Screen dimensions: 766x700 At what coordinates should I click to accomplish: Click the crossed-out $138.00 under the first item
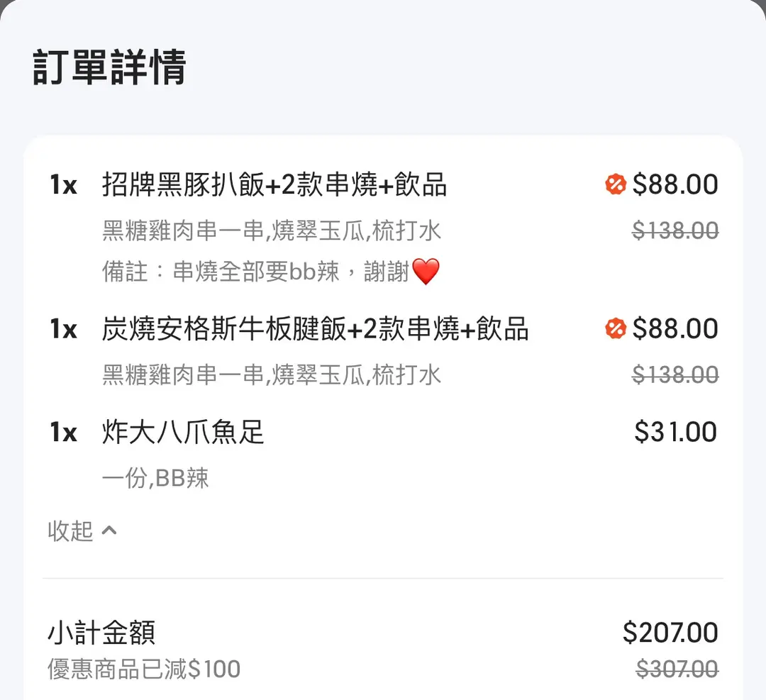[x=675, y=230]
